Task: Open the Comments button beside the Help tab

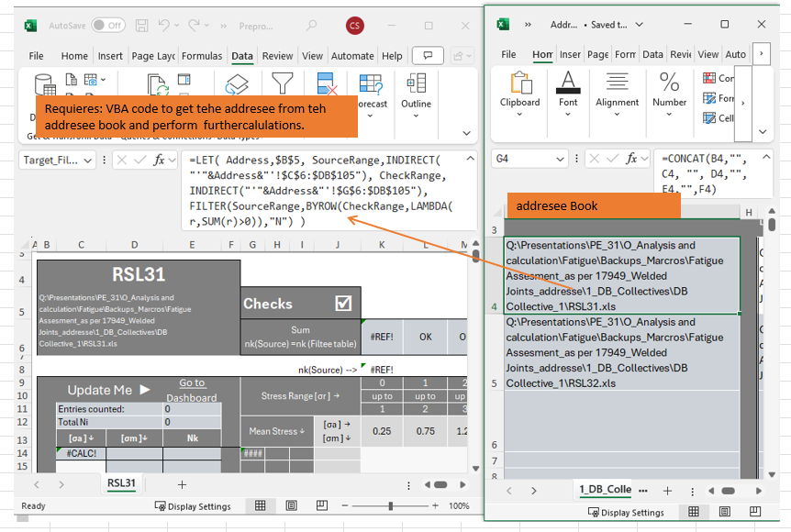Action: pos(428,55)
